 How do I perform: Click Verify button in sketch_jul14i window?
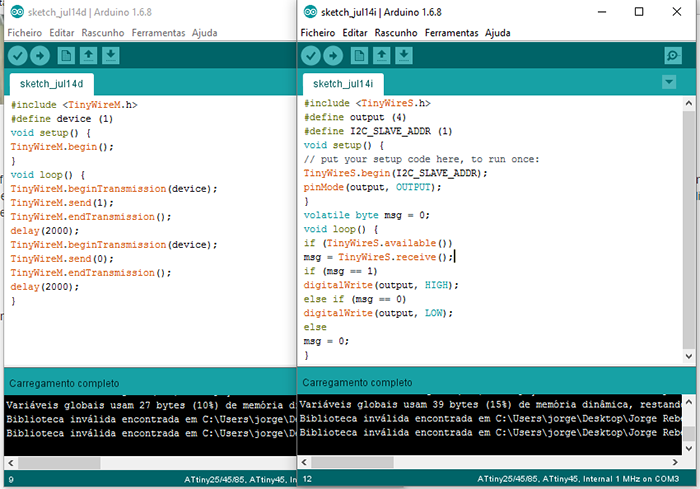pyautogui.click(x=311, y=56)
